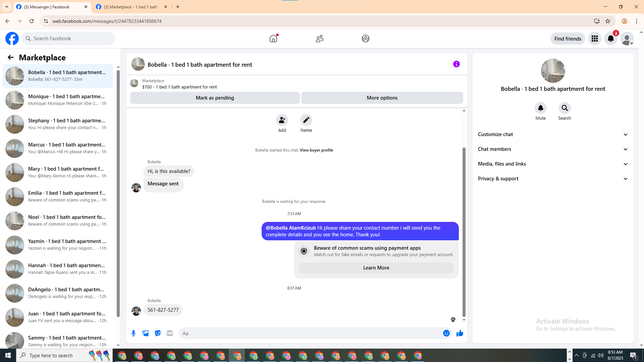Open Stephany's apartment conversation

tap(58, 124)
